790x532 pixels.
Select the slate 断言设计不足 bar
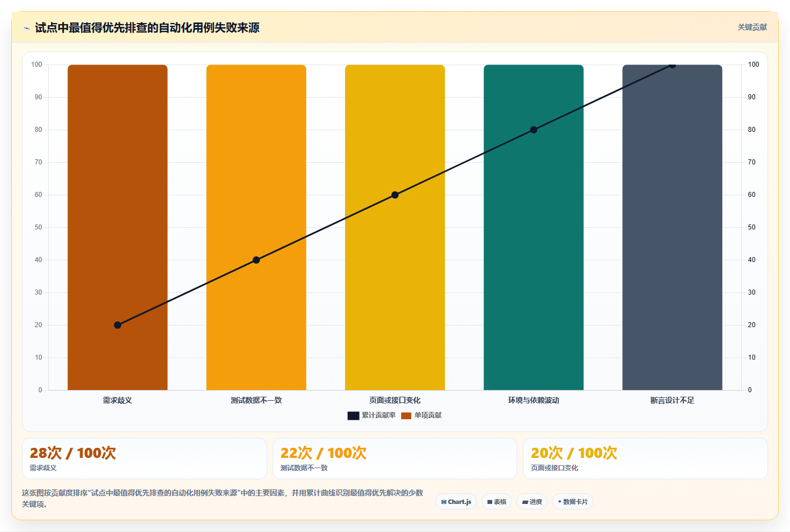point(672,227)
